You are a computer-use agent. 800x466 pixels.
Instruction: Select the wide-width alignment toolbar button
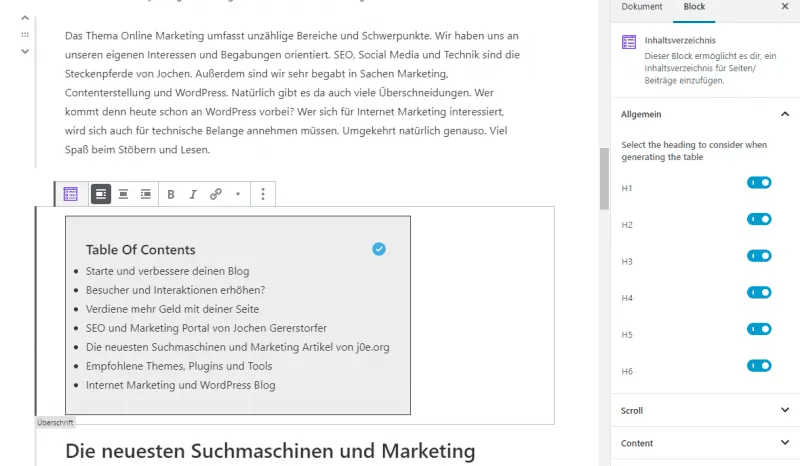point(101,194)
